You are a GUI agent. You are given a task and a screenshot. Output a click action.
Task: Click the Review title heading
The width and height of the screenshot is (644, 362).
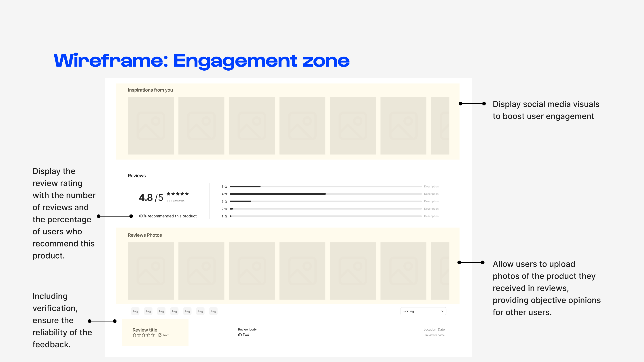(145, 330)
